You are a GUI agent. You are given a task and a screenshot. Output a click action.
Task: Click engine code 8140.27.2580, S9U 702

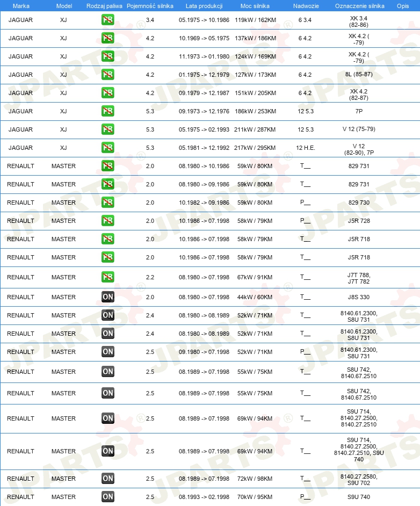359,480
